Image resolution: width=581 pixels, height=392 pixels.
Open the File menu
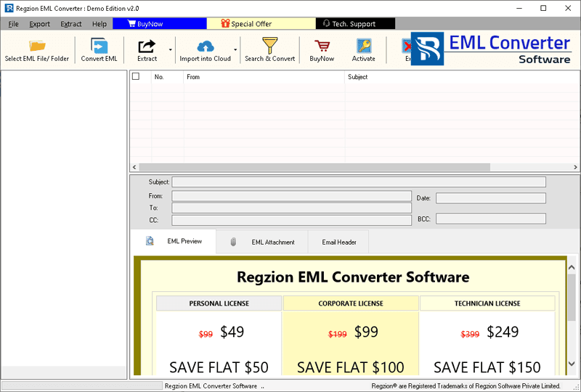(13, 24)
